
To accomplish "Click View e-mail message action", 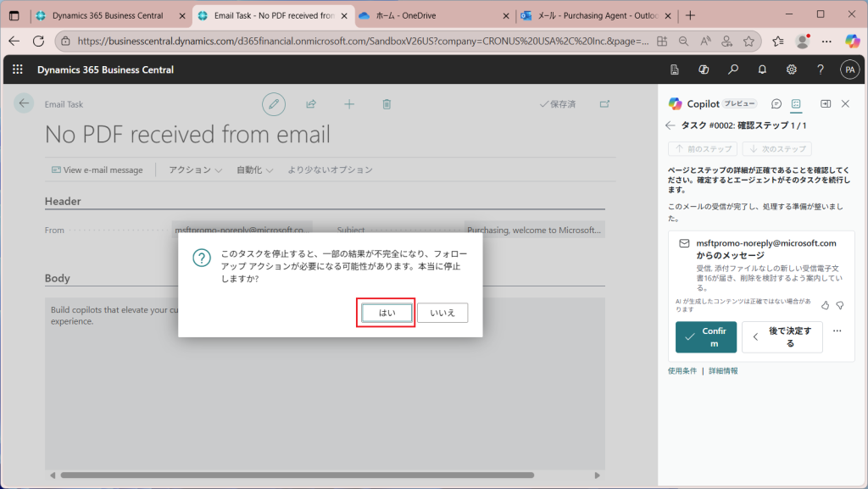I will click(x=97, y=169).
